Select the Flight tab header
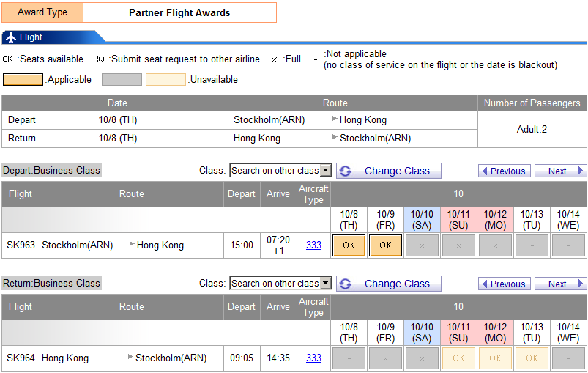588x373 pixels. tap(31, 37)
